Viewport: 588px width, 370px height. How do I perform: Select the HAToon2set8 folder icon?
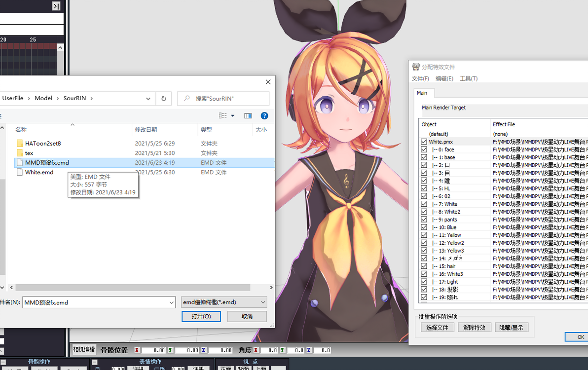(20, 143)
